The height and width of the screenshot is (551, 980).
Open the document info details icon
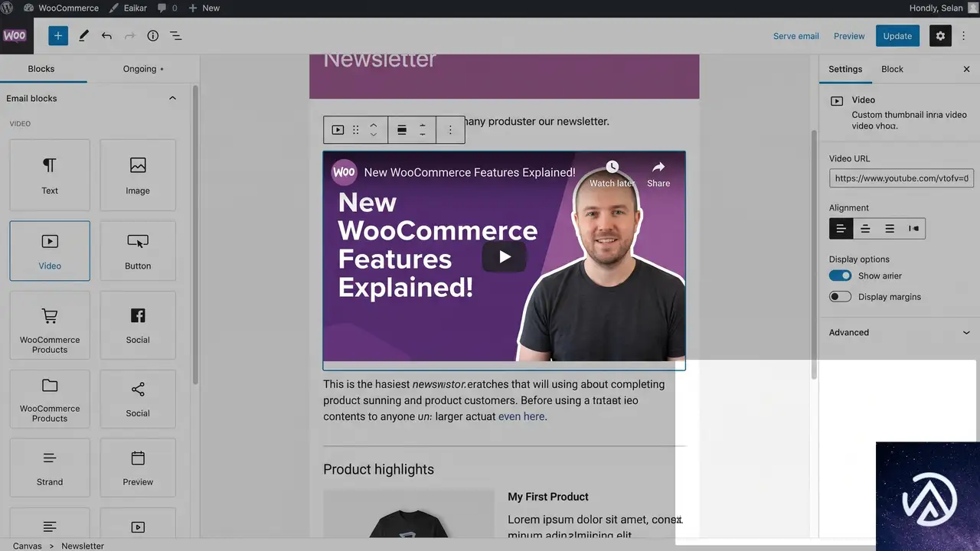(x=152, y=36)
